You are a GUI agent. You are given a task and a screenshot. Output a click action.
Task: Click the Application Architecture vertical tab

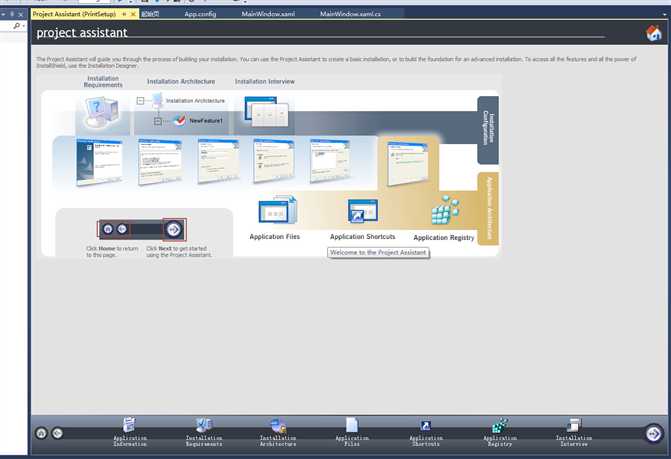[x=488, y=208]
